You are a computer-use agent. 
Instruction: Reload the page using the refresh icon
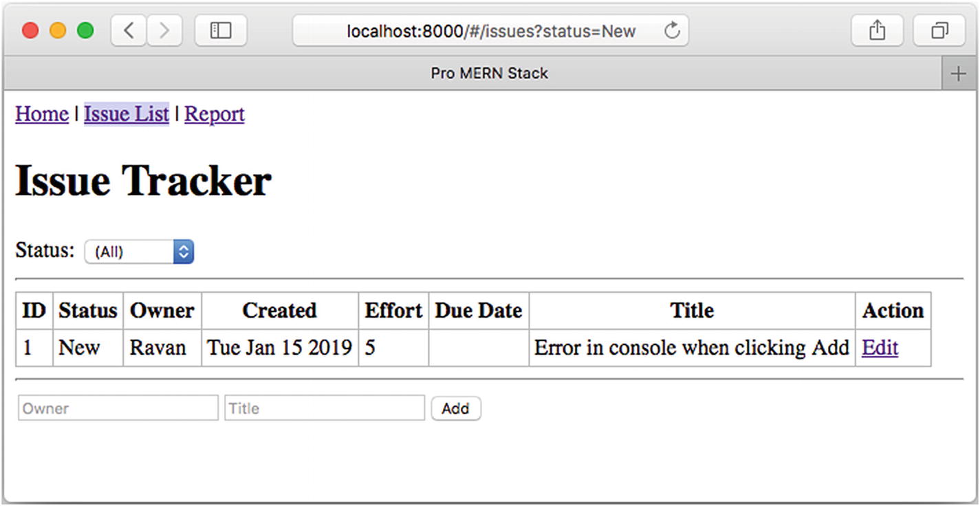point(672,31)
